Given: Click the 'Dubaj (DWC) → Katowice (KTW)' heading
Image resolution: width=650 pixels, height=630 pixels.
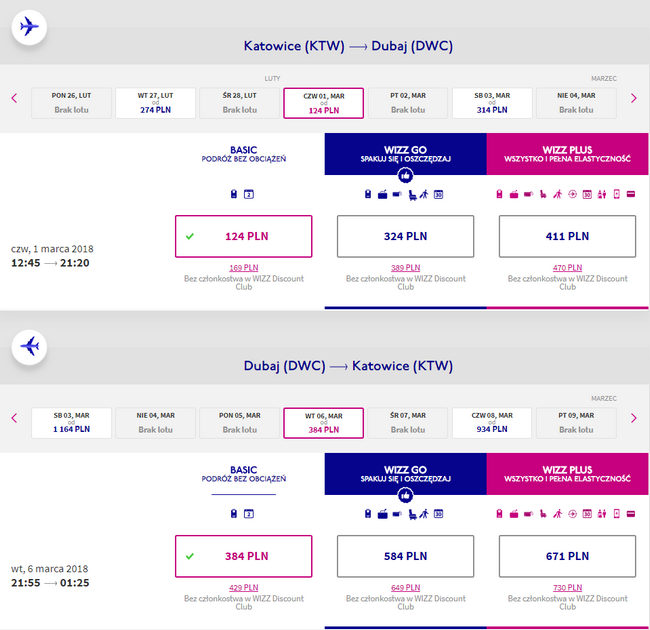Looking at the screenshot, I should point(348,366).
